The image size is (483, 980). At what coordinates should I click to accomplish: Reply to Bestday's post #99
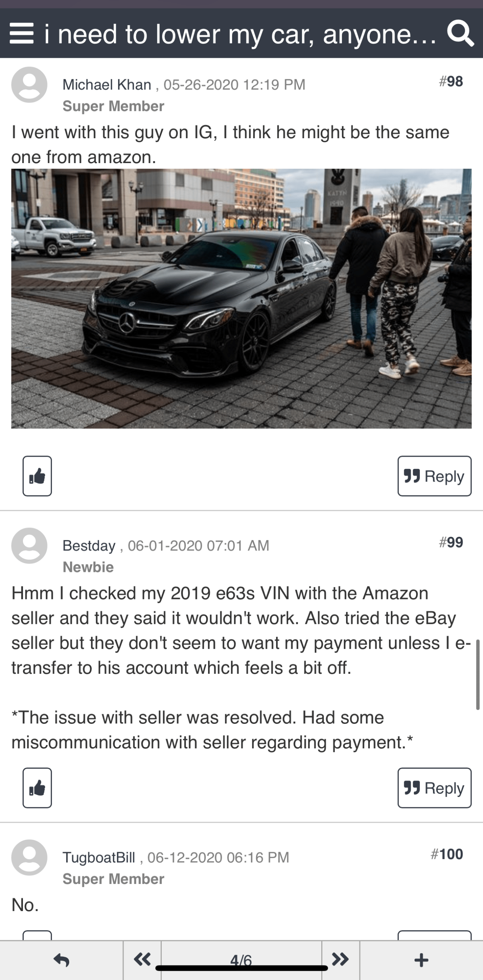(x=434, y=788)
